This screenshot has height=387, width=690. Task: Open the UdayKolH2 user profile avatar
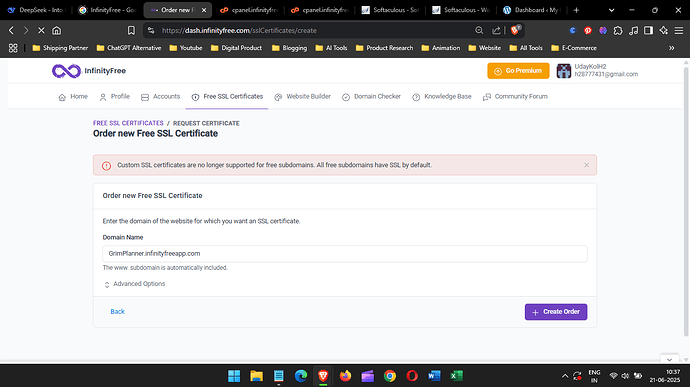coord(563,71)
